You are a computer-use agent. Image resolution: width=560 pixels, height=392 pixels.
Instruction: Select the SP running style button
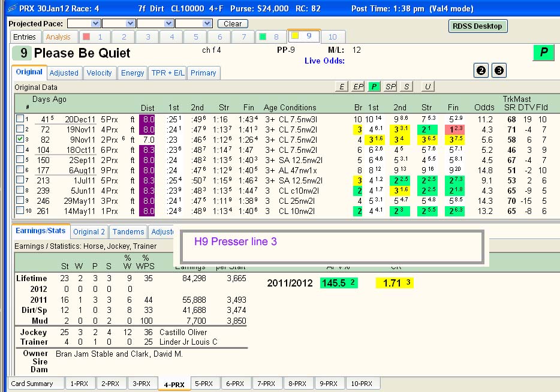[x=390, y=86]
